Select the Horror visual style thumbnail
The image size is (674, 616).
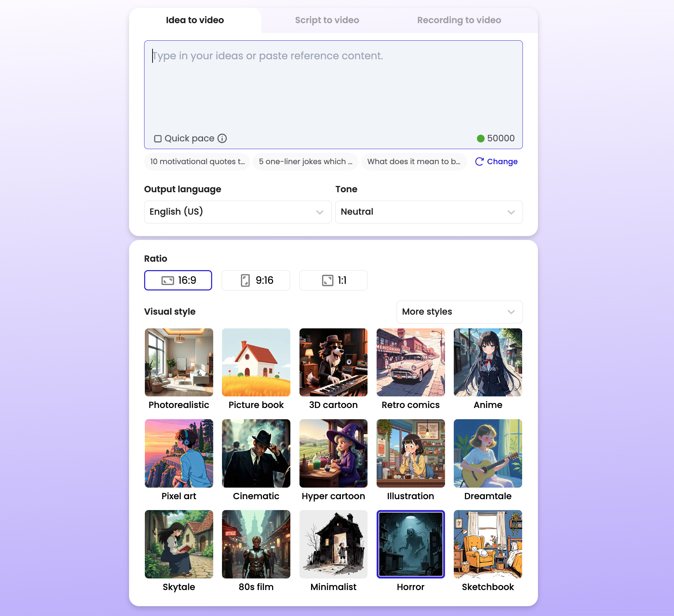pos(411,544)
